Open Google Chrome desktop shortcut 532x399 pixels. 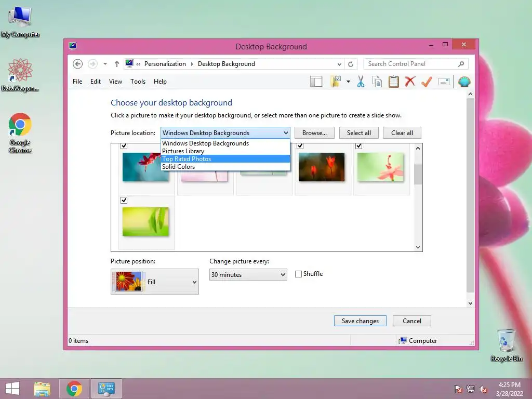[20, 133]
